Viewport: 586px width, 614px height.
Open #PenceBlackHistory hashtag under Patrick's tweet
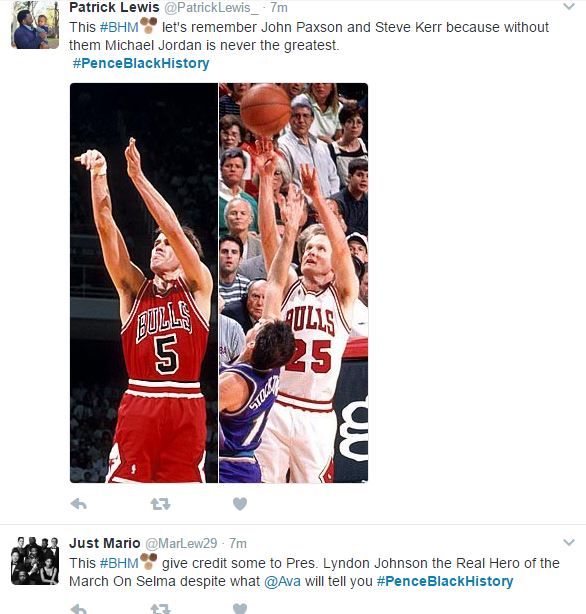tap(141, 63)
